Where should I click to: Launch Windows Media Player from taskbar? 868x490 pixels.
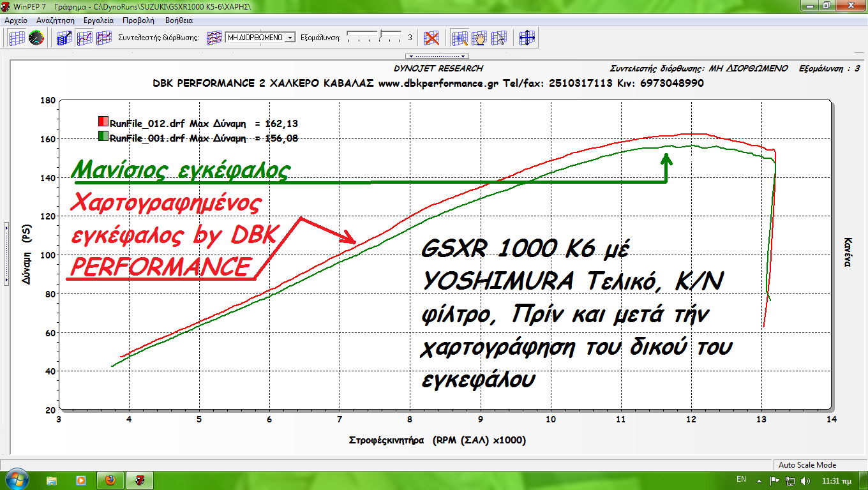[x=81, y=480]
